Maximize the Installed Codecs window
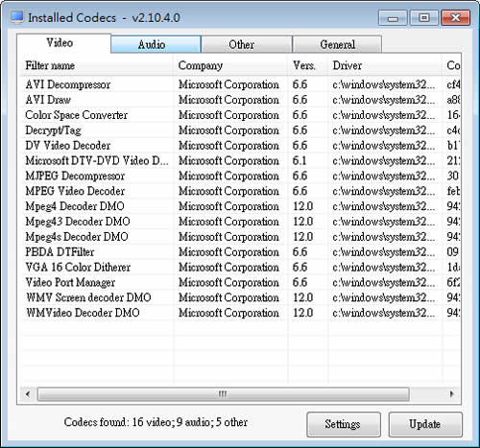Screen dimensions: 480x448 [x=424, y=18]
